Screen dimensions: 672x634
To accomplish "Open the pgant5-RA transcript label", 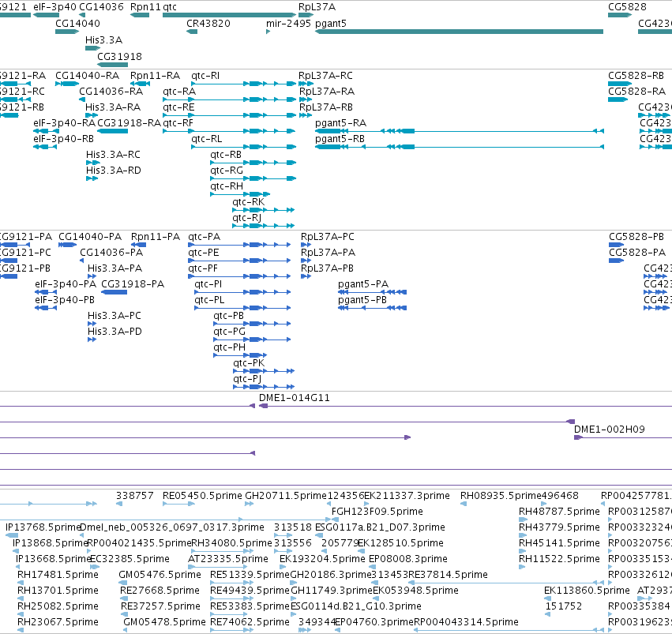I will [x=340, y=123].
